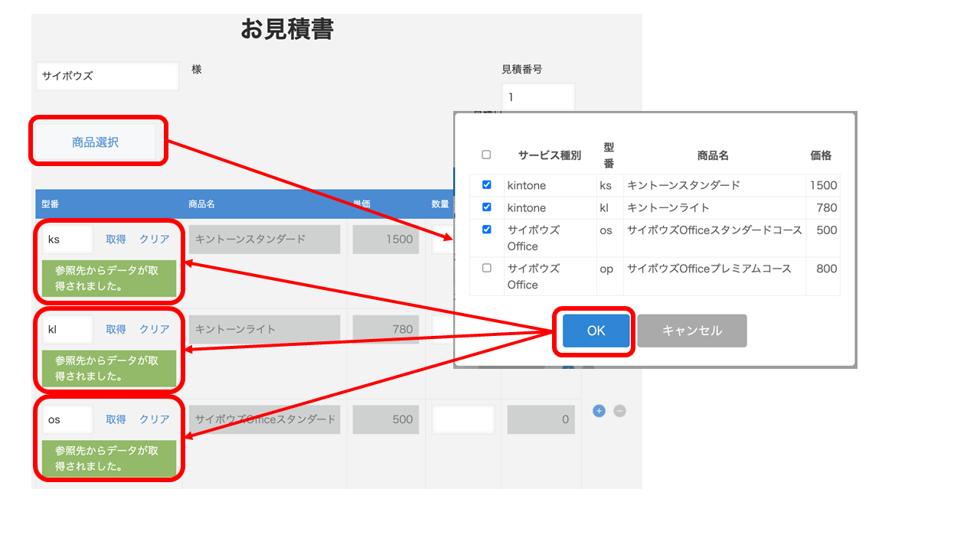The width and height of the screenshot is (980, 551).
Task: Focus the 型番 input containing os
Action: tap(67, 419)
